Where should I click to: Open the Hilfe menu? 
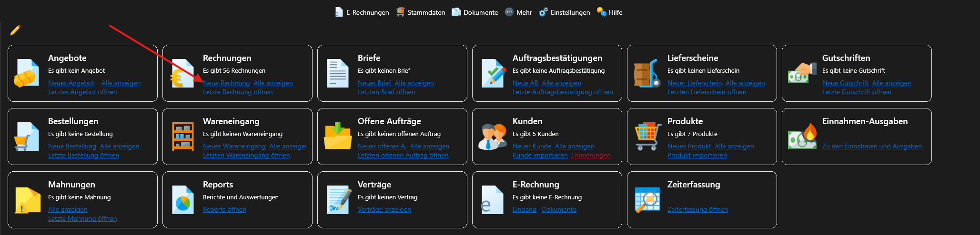(610, 12)
